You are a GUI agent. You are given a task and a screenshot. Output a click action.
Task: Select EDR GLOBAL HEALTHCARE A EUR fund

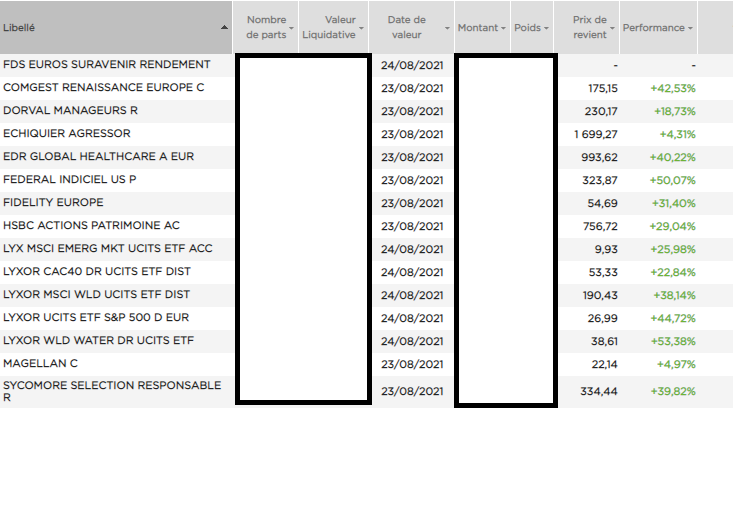[x=98, y=156]
